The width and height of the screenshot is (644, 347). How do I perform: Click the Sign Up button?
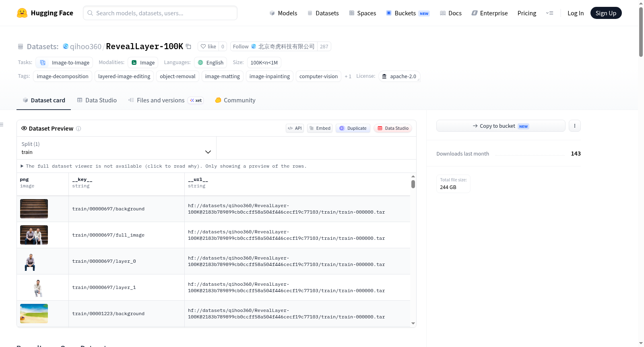pos(606,13)
